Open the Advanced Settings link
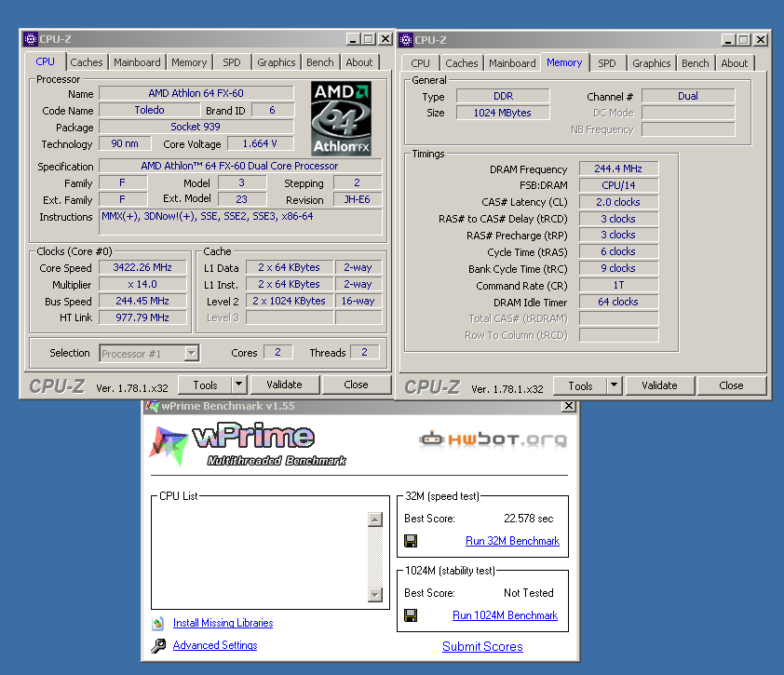784x675 pixels. (x=215, y=645)
